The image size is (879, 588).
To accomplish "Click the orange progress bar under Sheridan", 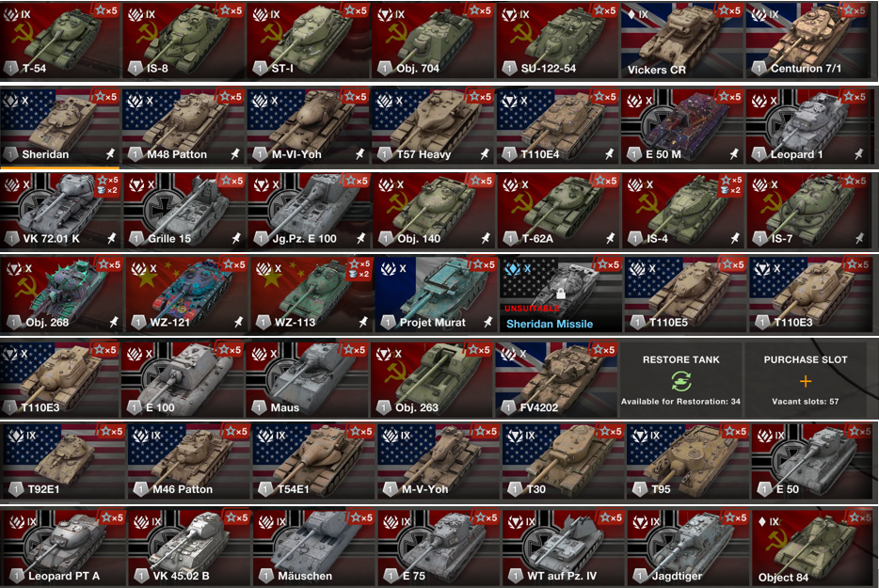I will click(60, 167).
